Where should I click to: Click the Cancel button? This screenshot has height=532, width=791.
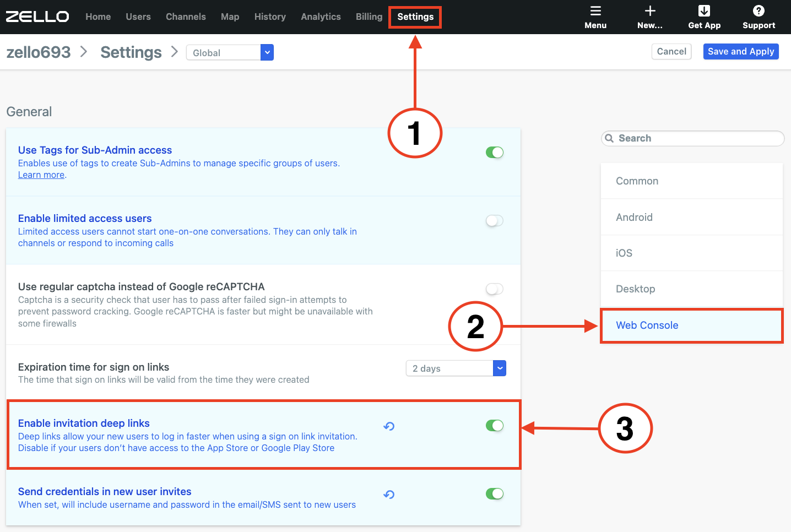671,51
